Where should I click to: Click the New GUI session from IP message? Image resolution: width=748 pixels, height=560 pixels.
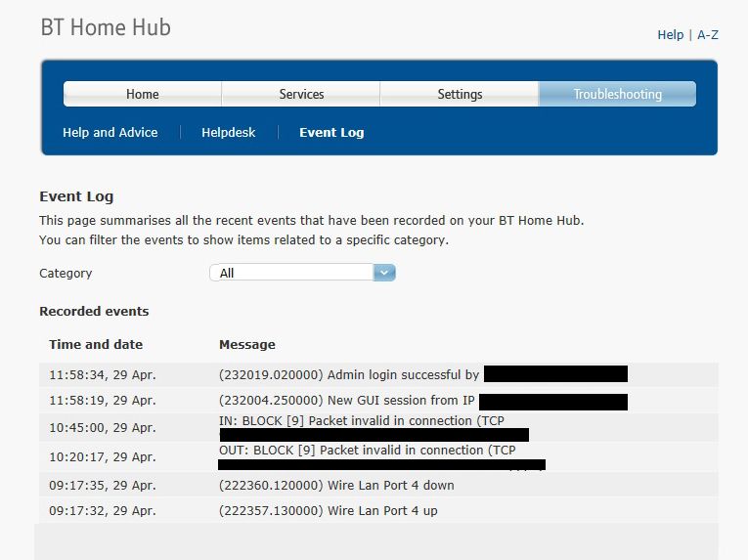click(x=347, y=400)
